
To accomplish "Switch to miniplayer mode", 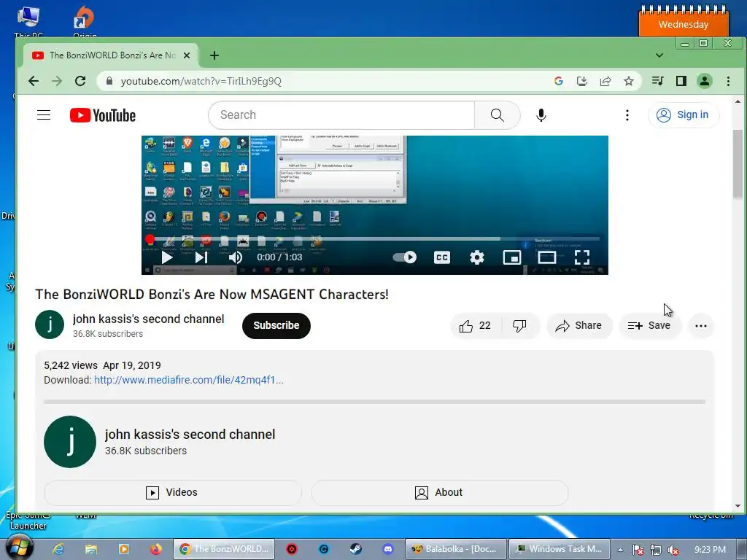I will pyautogui.click(x=511, y=257).
